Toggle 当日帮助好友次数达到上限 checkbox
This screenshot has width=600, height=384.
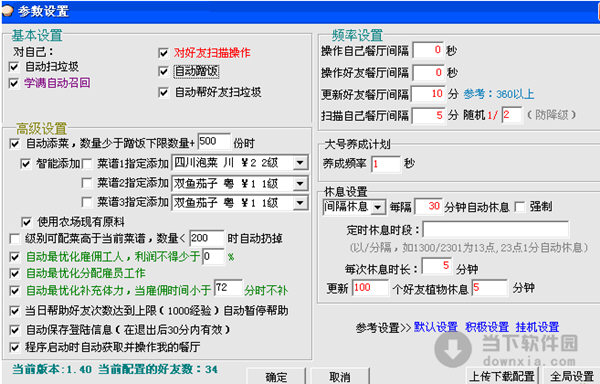pyautogui.click(x=15, y=311)
